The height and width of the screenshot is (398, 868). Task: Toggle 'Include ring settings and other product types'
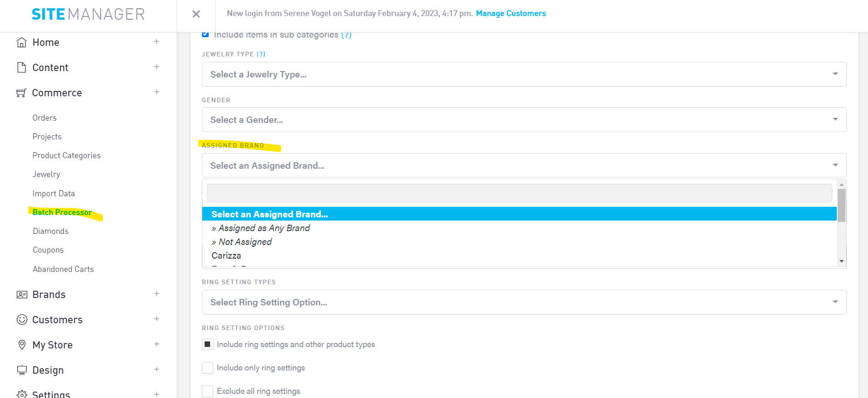click(x=208, y=344)
